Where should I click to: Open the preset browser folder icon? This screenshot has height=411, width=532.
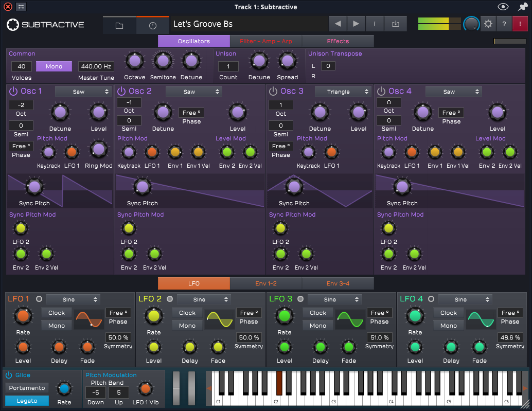click(x=119, y=25)
